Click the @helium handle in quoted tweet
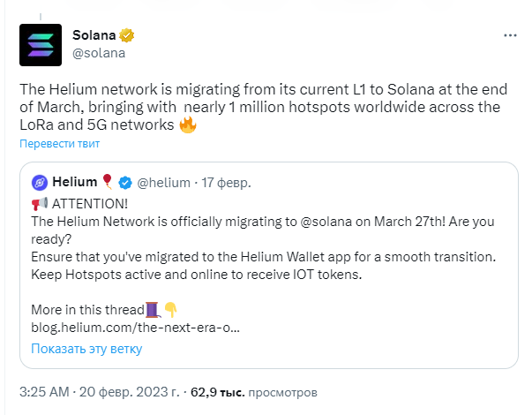Image resolution: width=532 pixels, height=415 pixels. (163, 183)
